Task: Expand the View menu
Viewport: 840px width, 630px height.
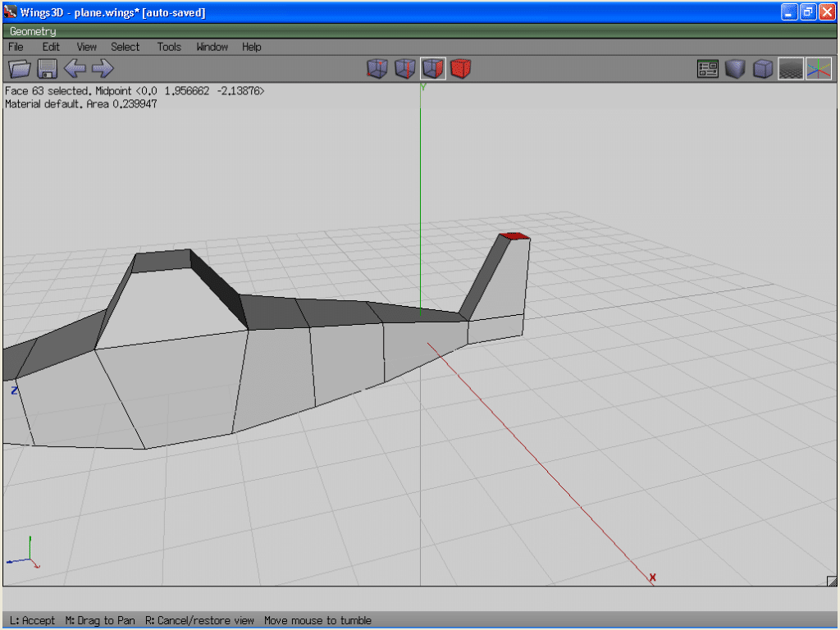Action: (86, 47)
